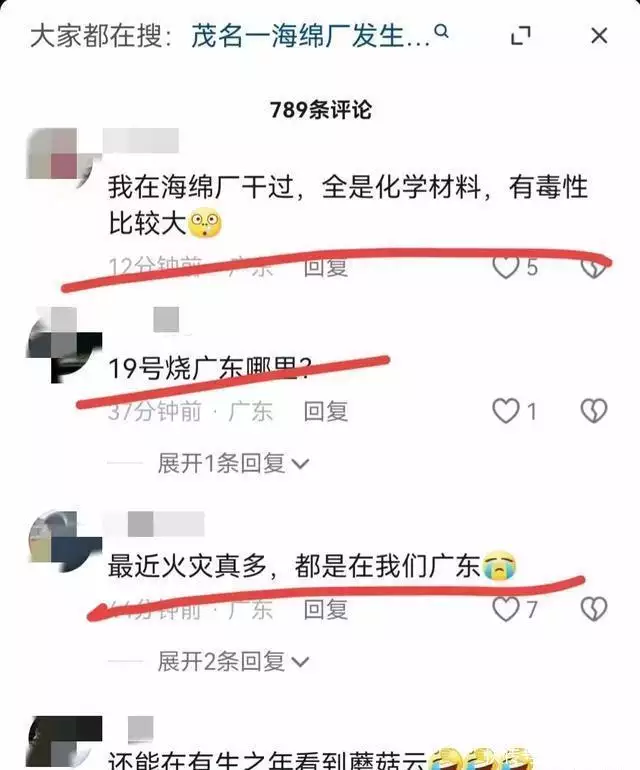Expand 展开1条回复 replies
The height and width of the screenshot is (770, 640).
coord(233,463)
